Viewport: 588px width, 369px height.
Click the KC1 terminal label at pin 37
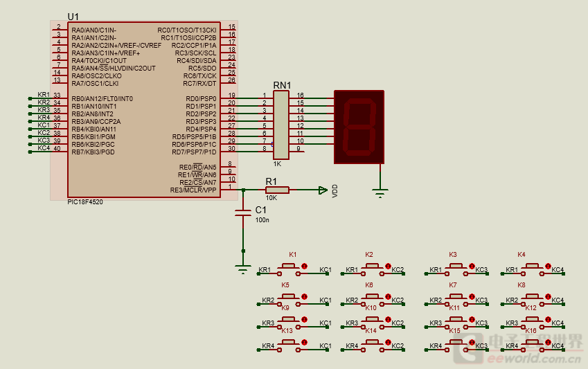point(44,125)
